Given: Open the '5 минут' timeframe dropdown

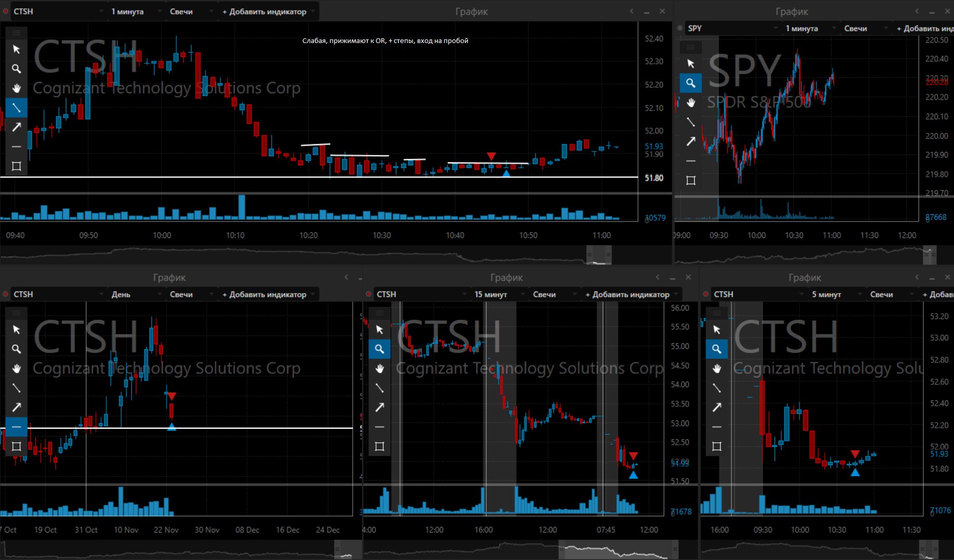Looking at the screenshot, I should coord(836,295).
